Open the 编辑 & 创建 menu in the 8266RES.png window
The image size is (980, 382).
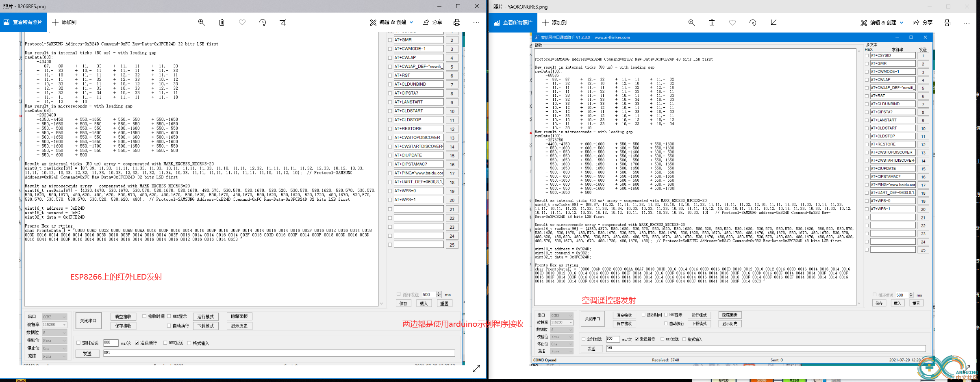click(391, 22)
